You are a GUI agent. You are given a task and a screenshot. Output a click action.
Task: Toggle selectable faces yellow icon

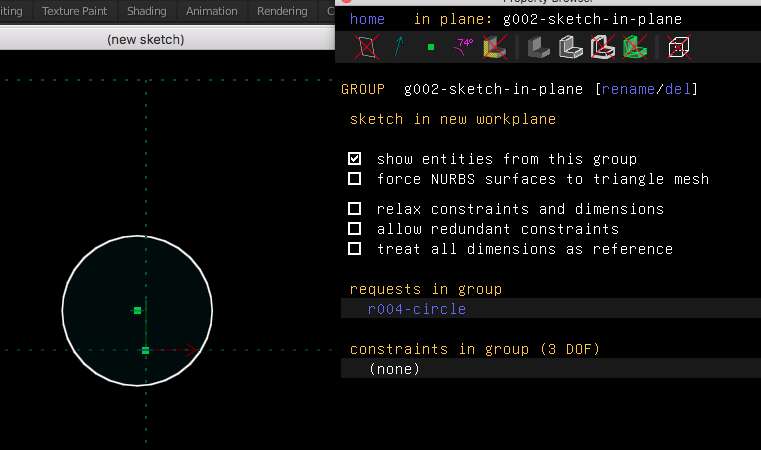(495, 47)
